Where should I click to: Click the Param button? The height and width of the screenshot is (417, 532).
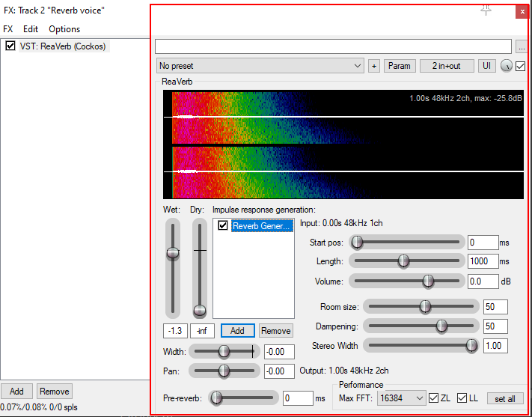400,66
